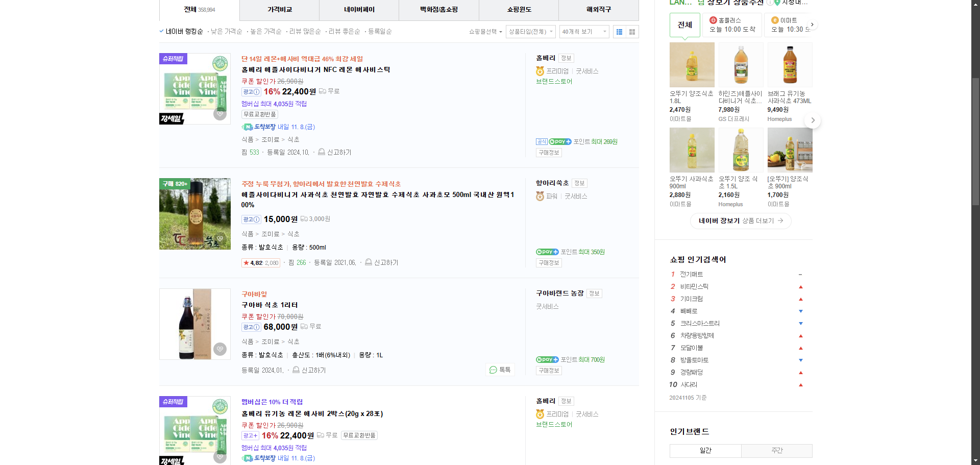Viewport: 980px width, 465px height.
Task: Click the heart wishlist icon on the first 홀베리 product image
Action: pos(220,114)
